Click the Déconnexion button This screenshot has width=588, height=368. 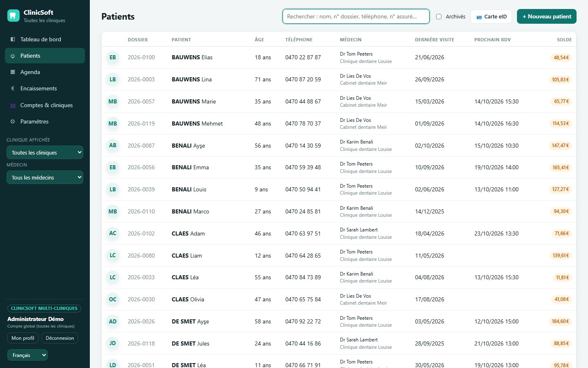click(x=60, y=338)
